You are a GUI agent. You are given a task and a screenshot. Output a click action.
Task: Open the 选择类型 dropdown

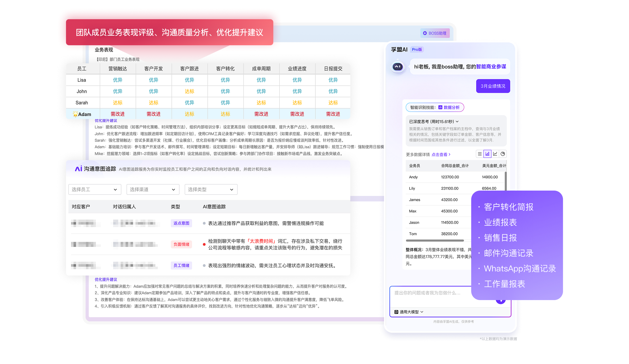point(211,189)
